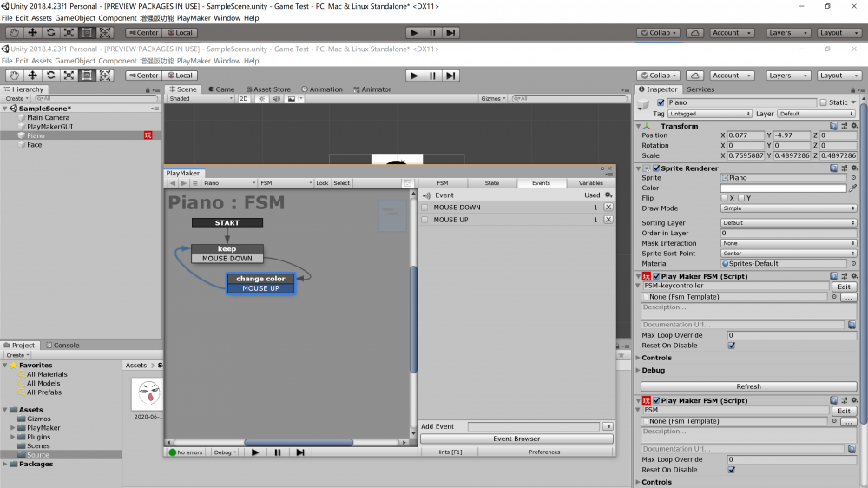The width and height of the screenshot is (868, 488).
Task: Go back in PlayMaker selection history
Action: pyautogui.click(x=172, y=183)
